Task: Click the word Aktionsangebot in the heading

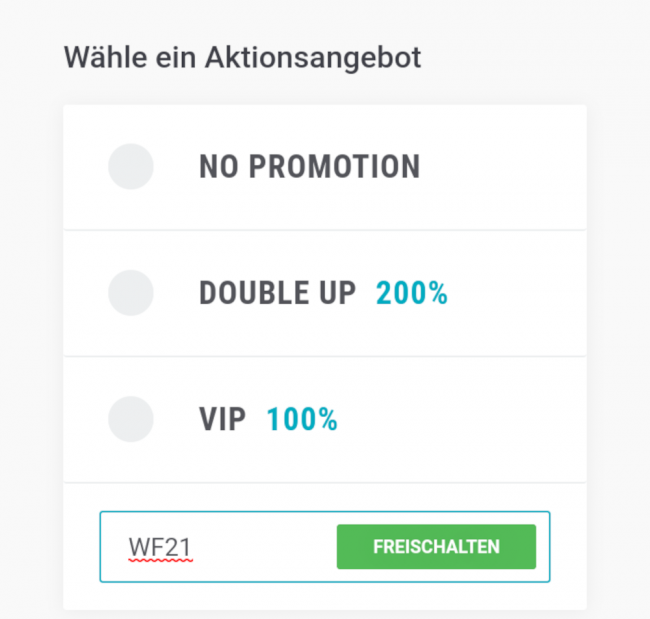Action: click(313, 57)
